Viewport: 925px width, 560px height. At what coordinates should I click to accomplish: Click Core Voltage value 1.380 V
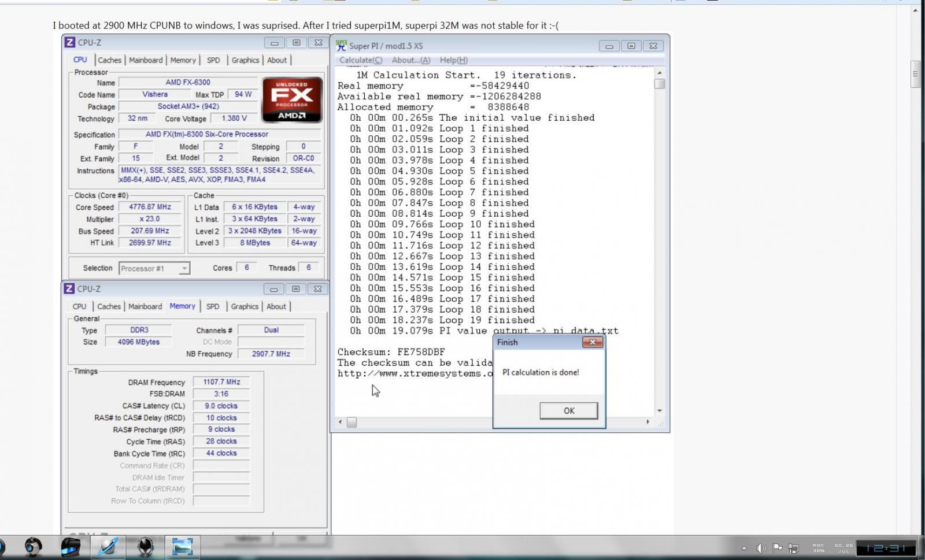[234, 118]
